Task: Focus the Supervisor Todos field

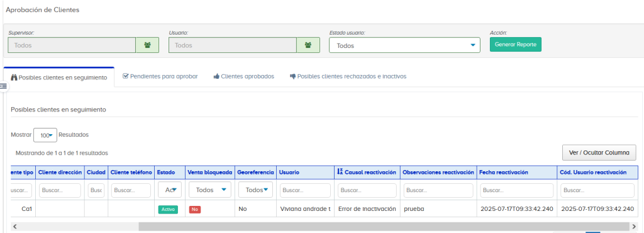Action: point(72,45)
